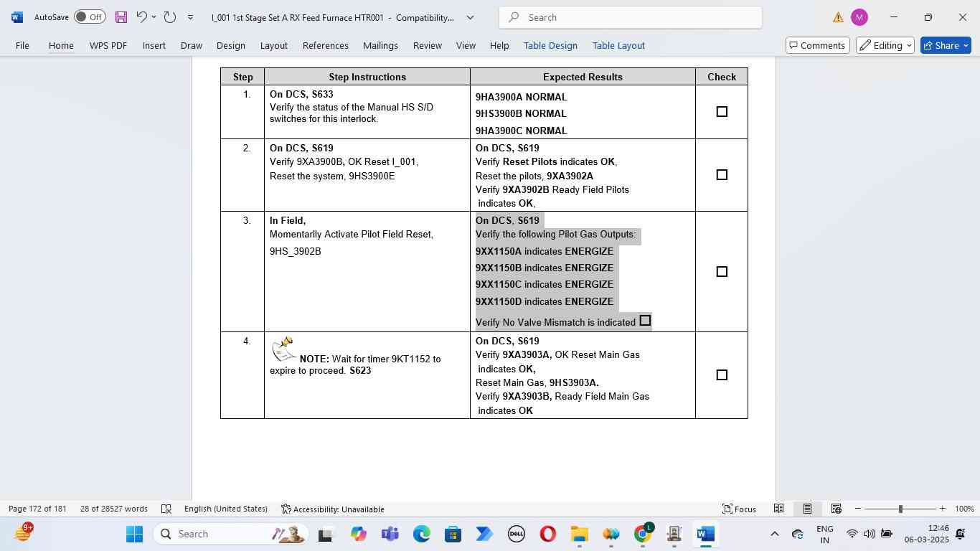Undo the last action

[x=141, y=17]
